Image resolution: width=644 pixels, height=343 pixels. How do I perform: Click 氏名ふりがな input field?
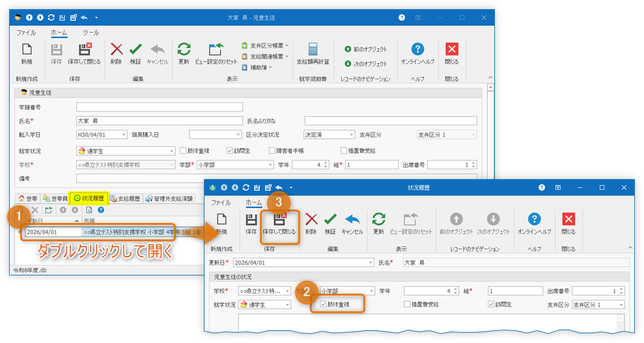[391, 121]
